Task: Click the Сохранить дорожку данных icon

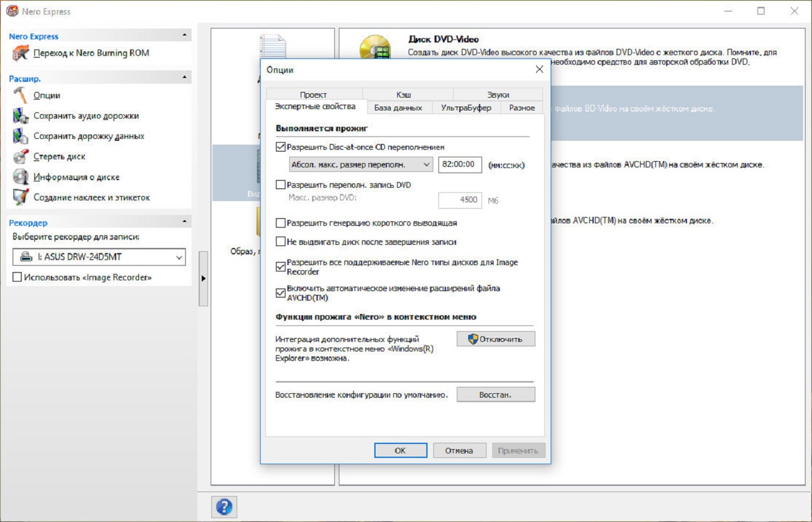Action: [x=21, y=136]
